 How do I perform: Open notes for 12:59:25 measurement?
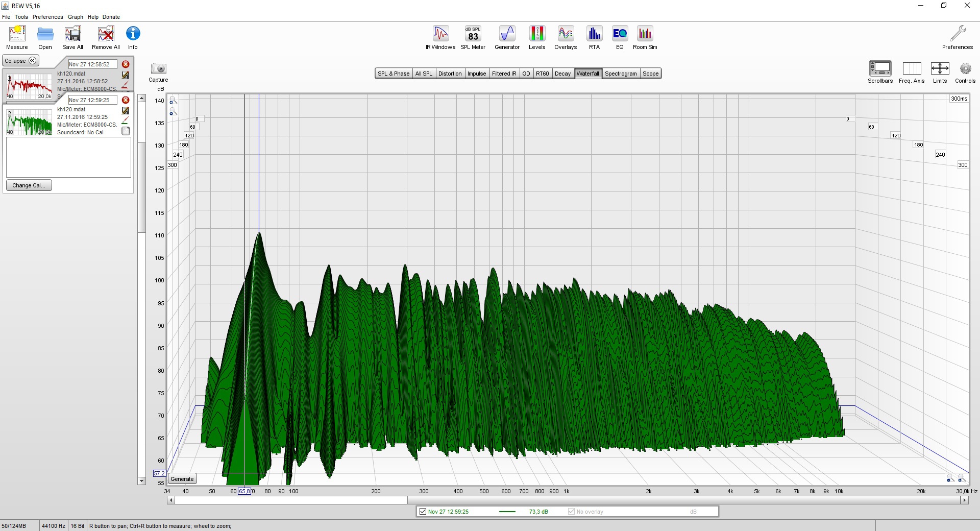(126, 131)
